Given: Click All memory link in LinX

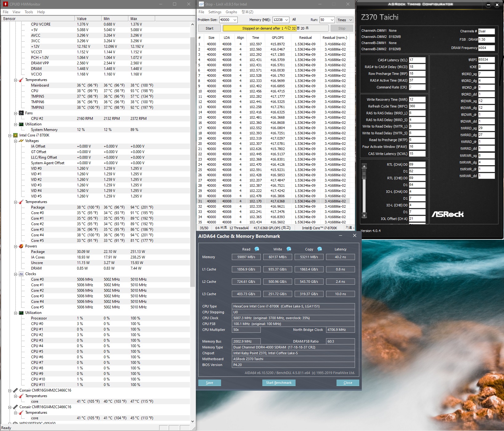Looking at the screenshot, I should point(294,20).
